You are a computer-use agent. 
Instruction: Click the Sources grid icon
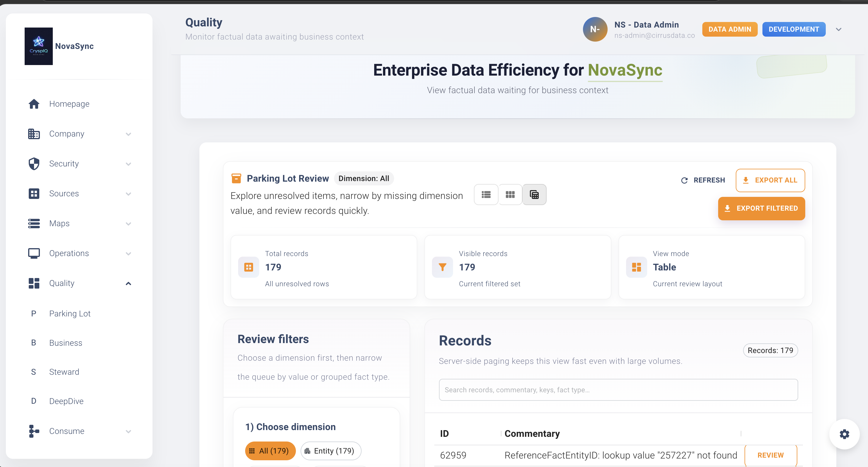(x=34, y=194)
